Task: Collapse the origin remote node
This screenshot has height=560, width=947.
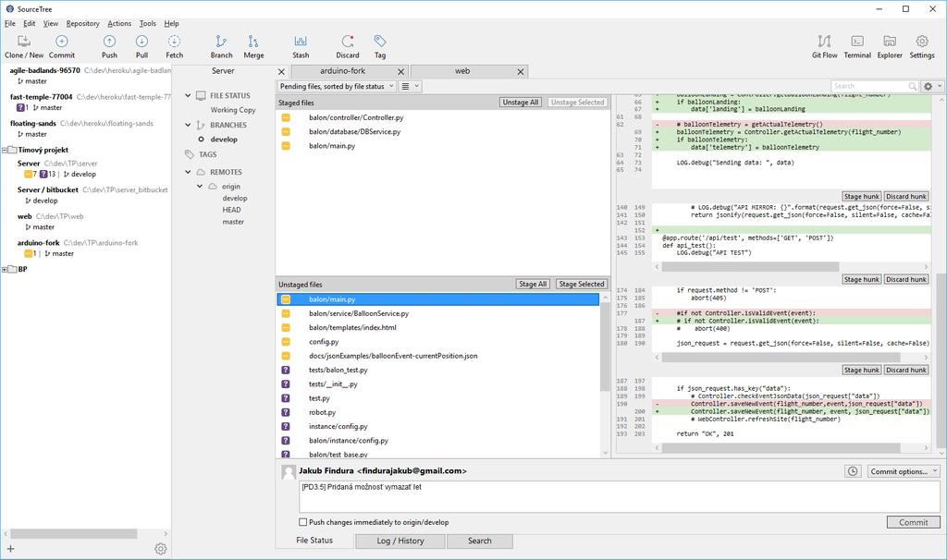Action: tap(200, 187)
